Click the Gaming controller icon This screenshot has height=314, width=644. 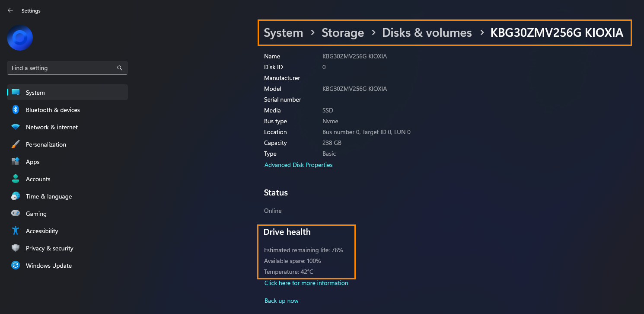click(16, 214)
